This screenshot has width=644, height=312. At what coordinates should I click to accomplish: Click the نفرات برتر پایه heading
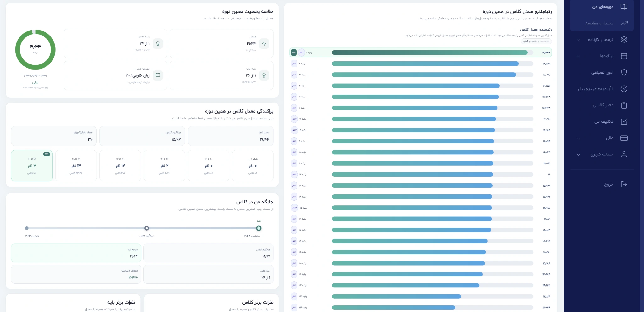pyautogui.click(x=121, y=302)
